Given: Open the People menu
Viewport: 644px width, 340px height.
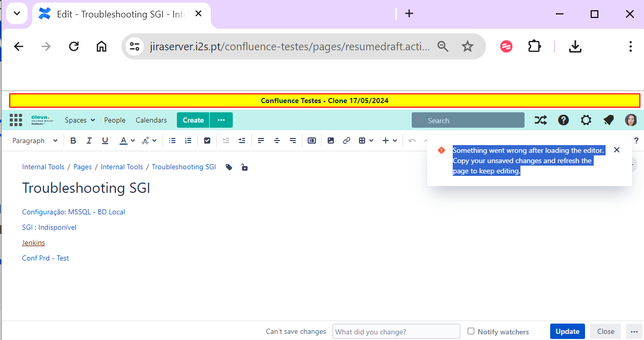Looking at the screenshot, I should point(115,120).
